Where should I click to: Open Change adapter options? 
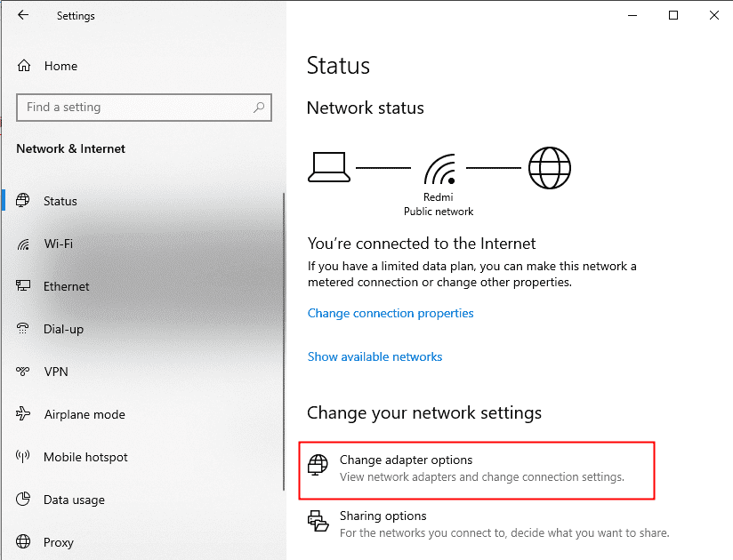coord(406,460)
